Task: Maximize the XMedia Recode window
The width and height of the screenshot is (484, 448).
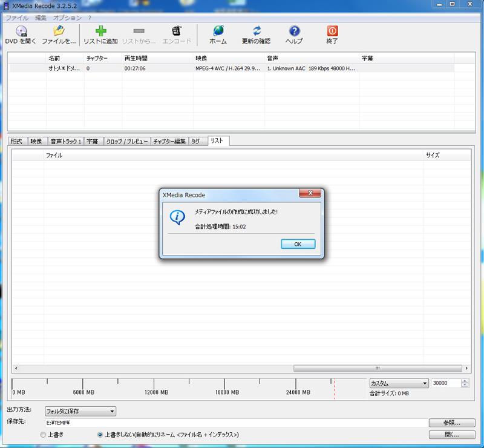Action: [452, 4]
